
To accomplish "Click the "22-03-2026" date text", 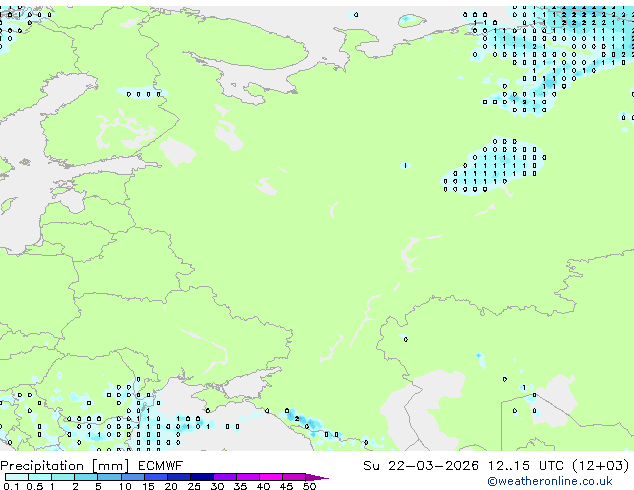I will pos(433,466).
